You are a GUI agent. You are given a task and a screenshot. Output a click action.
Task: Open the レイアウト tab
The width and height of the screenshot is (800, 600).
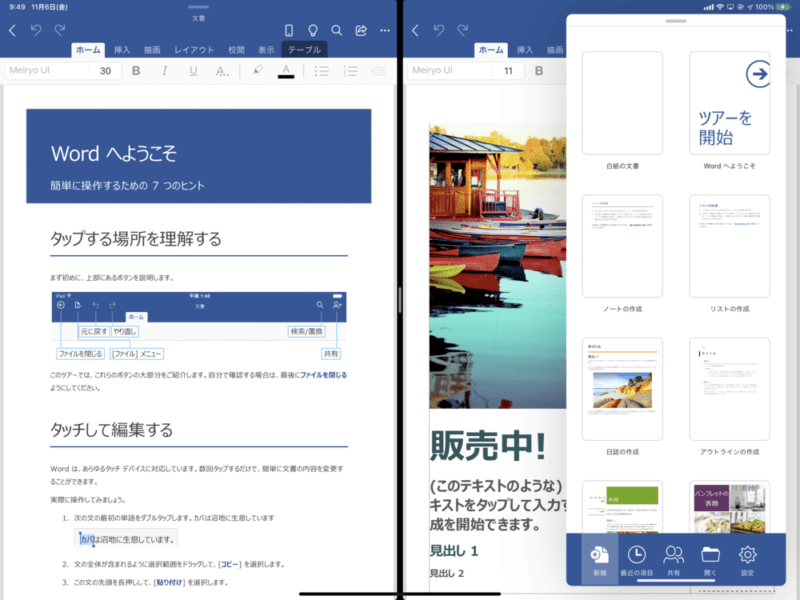[194, 49]
